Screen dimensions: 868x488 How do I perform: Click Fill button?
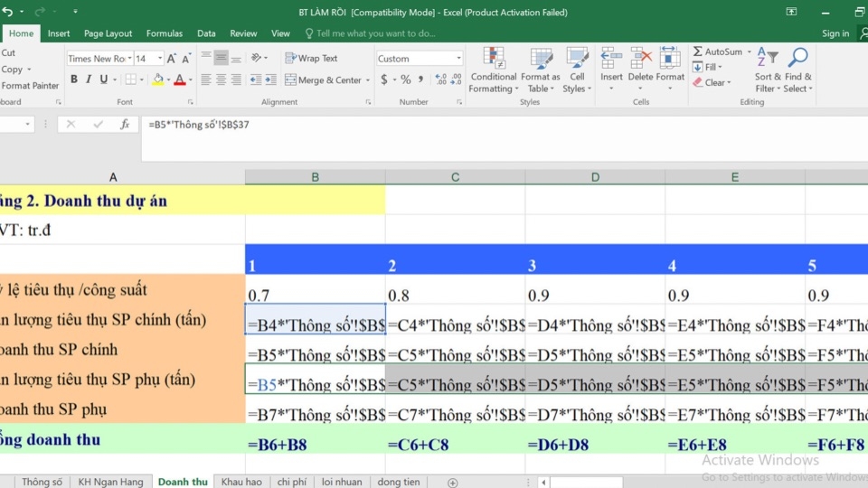pos(707,67)
